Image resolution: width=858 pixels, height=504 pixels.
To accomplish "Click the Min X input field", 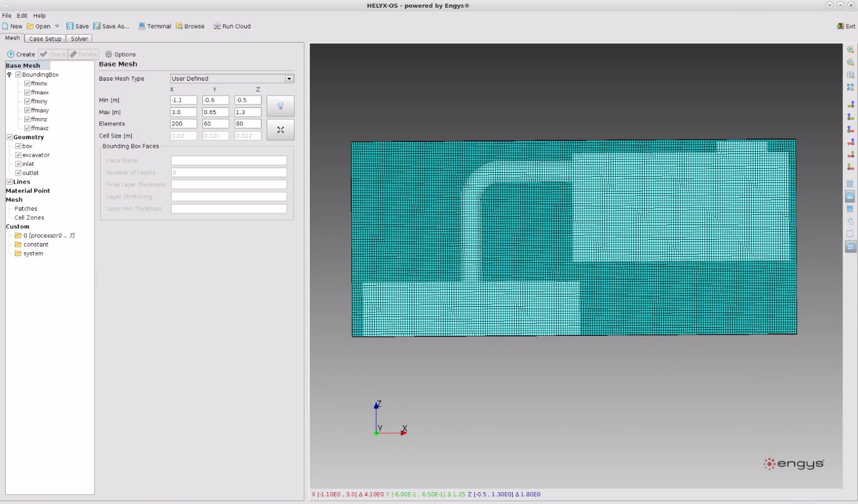I will coord(184,100).
